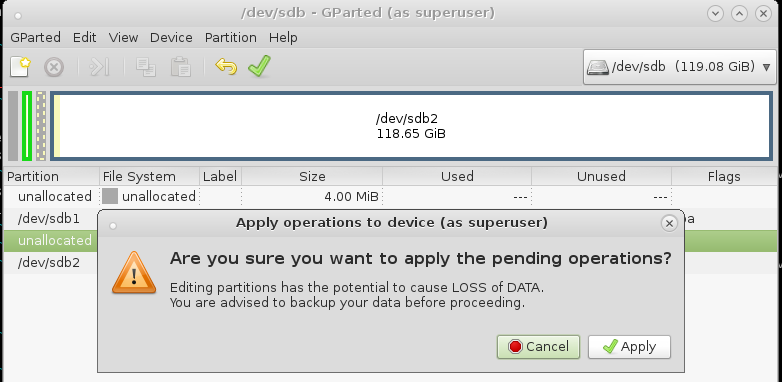
Task: Minimize the GParted main window
Action: 716,13
